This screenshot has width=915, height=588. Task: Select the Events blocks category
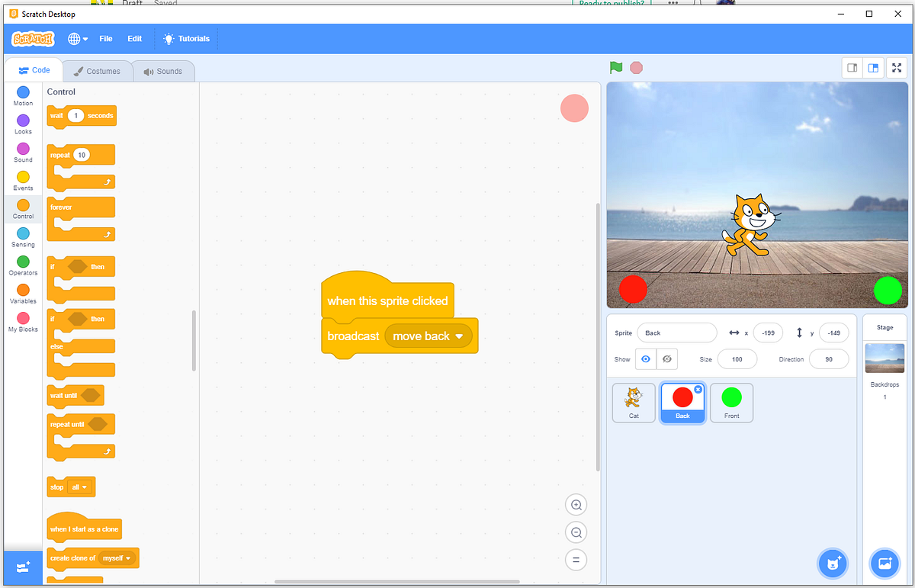point(22,179)
